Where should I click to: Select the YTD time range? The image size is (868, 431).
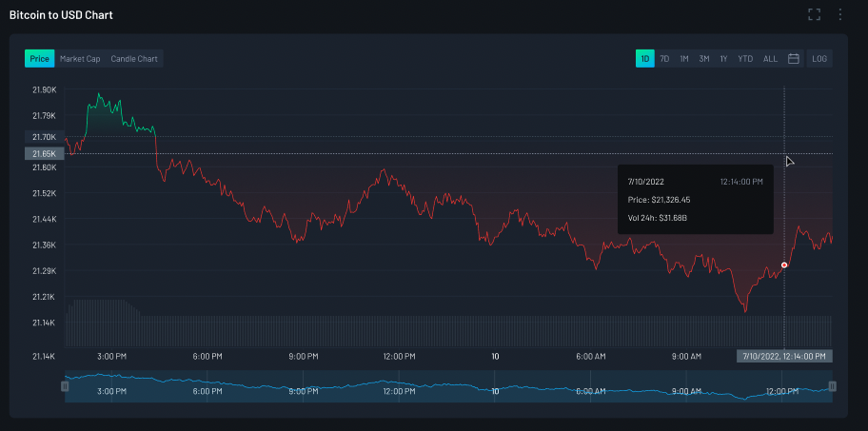click(x=745, y=59)
